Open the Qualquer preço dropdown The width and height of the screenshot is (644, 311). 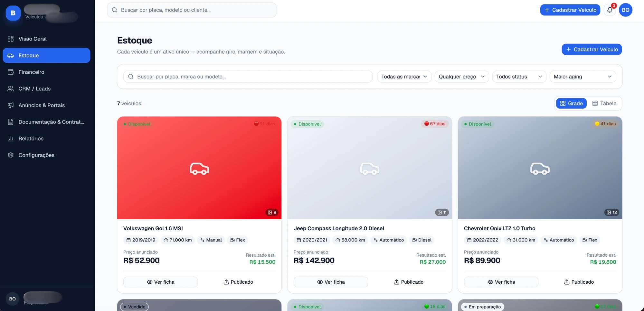click(x=462, y=77)
